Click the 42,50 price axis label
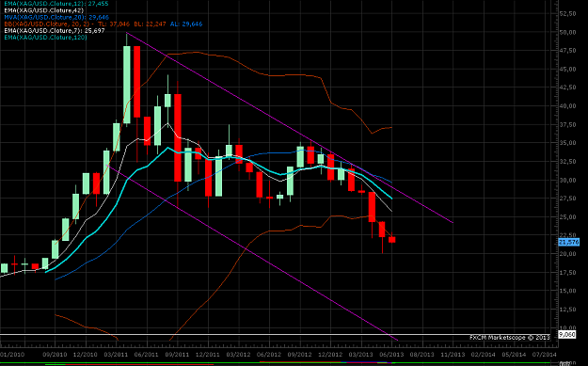This screenshot has width=588, height=366. [567, 88]
